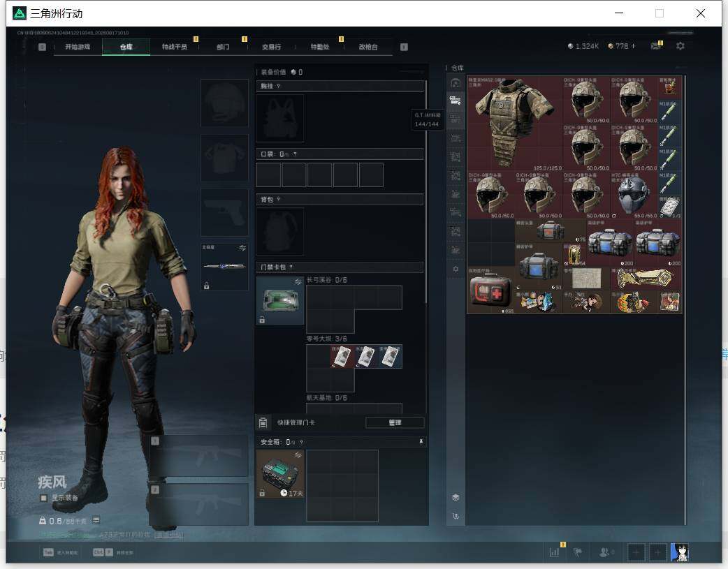The height and width of the screenshot is (569, 728).
Task: Click the first empty pocket slot
Action: 268,175
